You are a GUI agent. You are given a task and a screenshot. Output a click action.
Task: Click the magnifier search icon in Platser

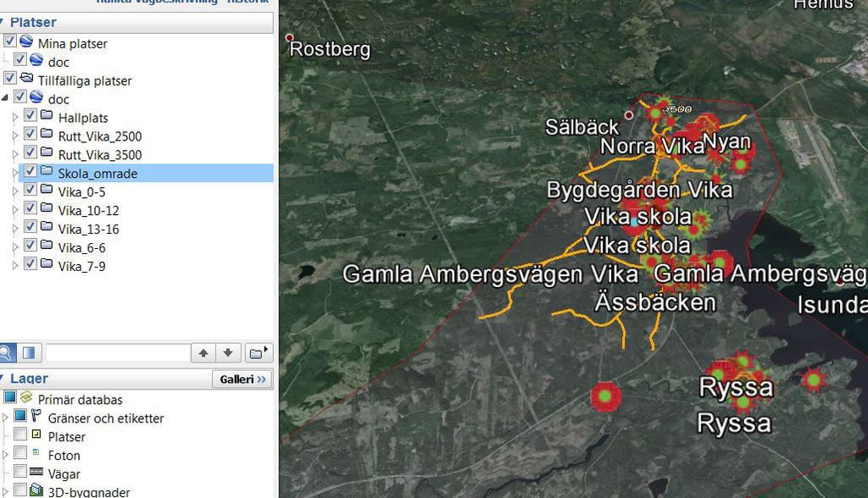point(7,352)
